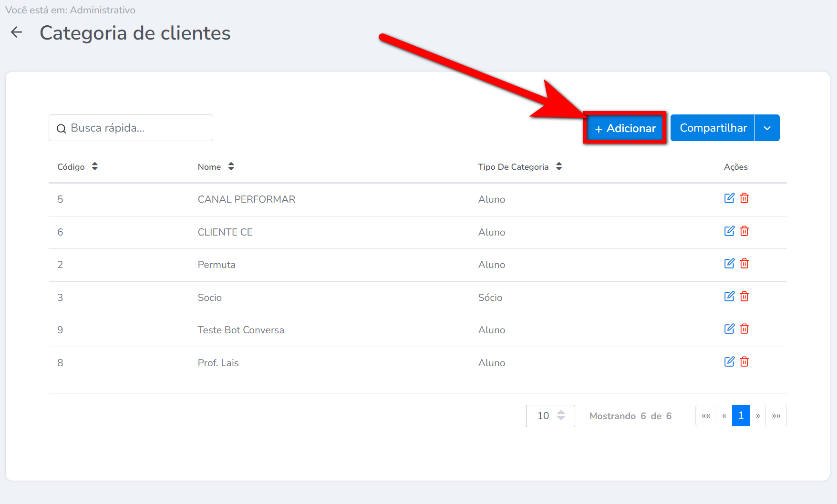Screen dimensions: 837x504
Task: Delete the Teste Bot Conversa row
Action: (744, 329)
